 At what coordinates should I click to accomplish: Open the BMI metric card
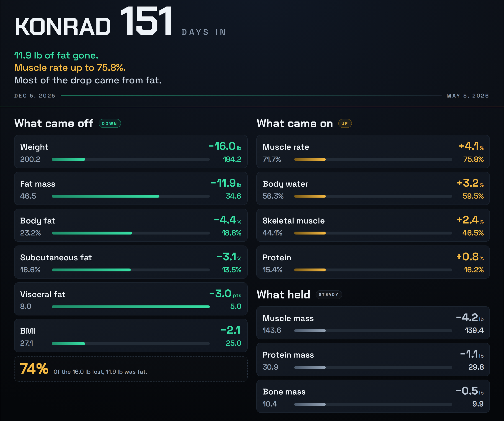pyautogui.click(x=131, y=336)
